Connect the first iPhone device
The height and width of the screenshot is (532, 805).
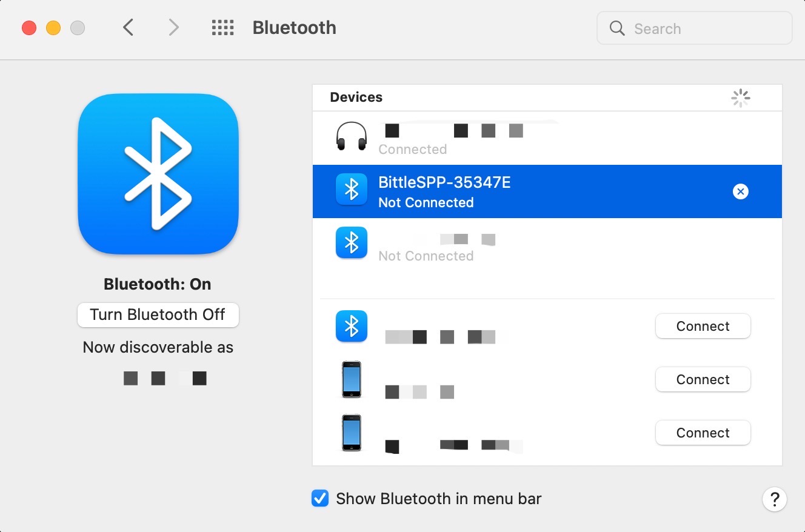tap(703, 380)
